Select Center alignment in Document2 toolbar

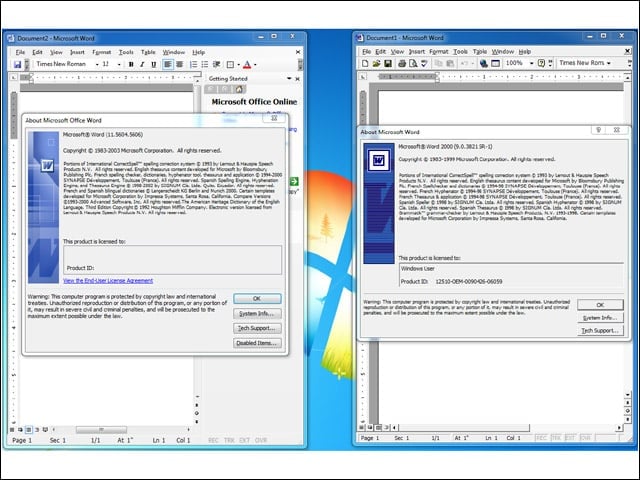179,64
